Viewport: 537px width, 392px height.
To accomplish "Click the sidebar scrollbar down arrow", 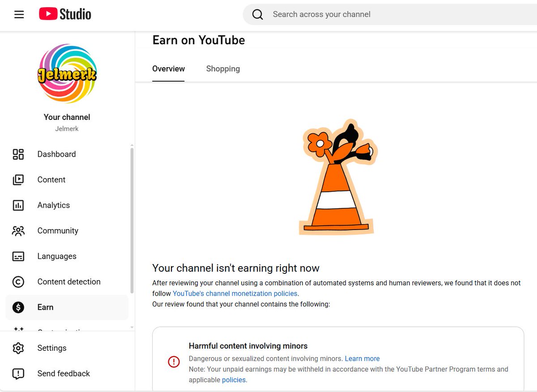I will coord(132,328).
